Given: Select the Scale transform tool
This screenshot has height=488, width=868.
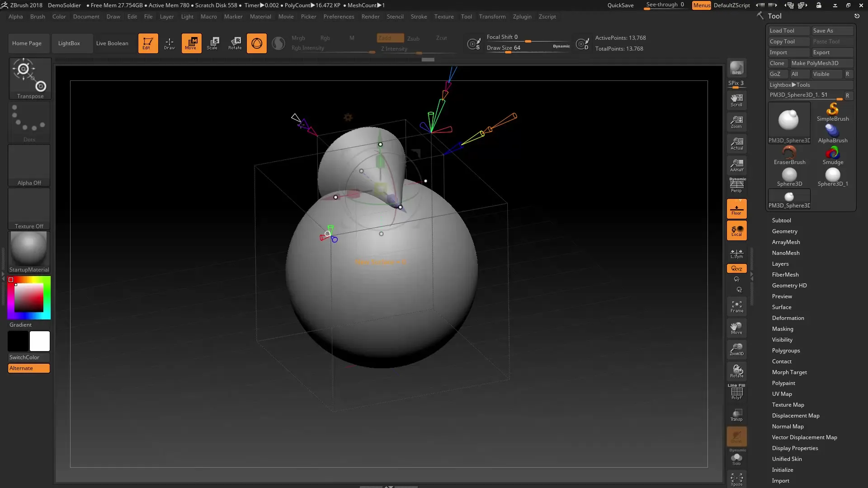Looking at the screenshot, I should tap(212, 43).
